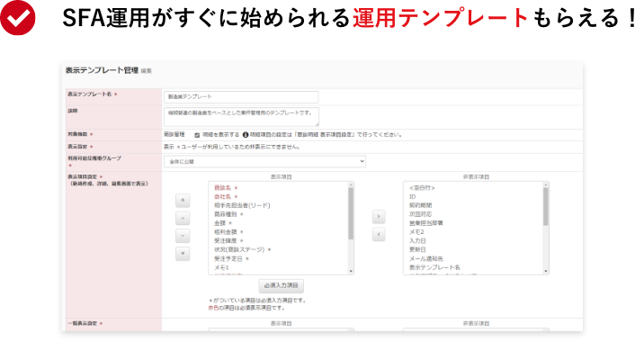Click the move-to-top double-chevron button
This screenshot has height=342, width=644.
(x=183, y=201)
